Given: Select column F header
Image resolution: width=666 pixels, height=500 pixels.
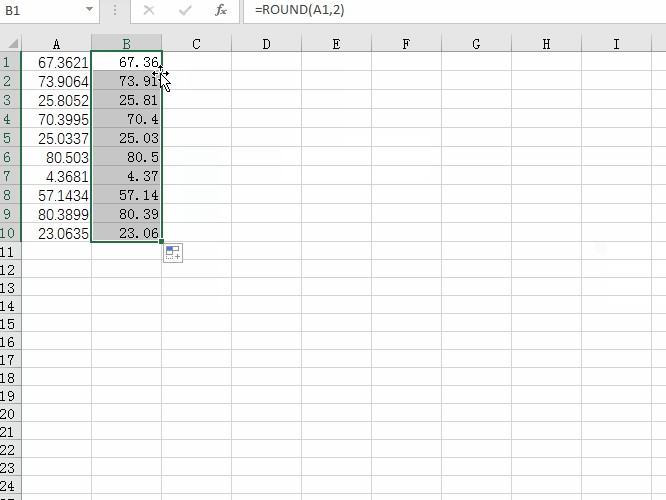Looking at the screenshot, I should pos(406,44).
